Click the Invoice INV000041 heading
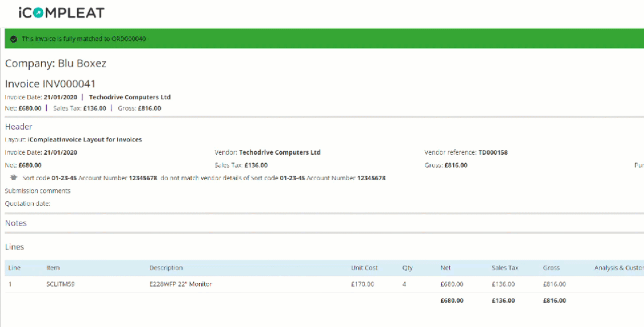Screen dimensions: 644x327 tap(50, 84)
